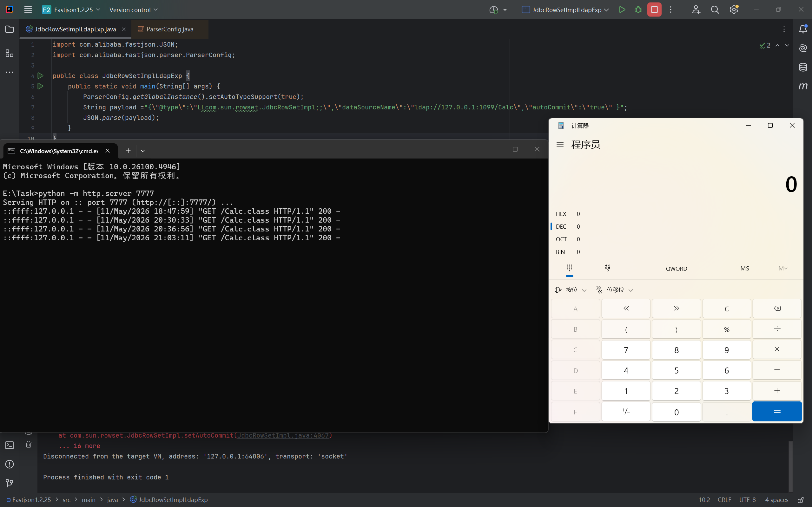Add a new terminal tab

128,151
